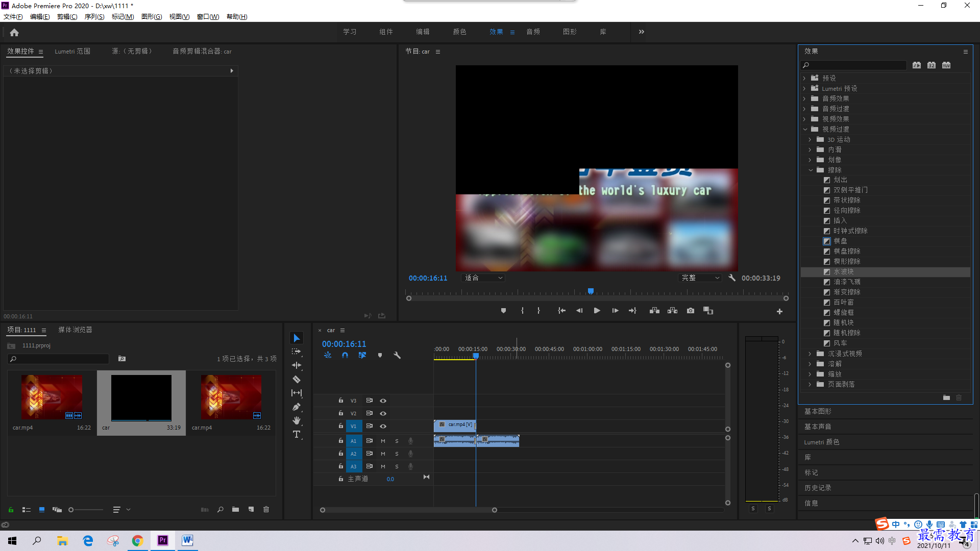Select the Razor tool
The image size is (980, 551).
pos(297,379)
